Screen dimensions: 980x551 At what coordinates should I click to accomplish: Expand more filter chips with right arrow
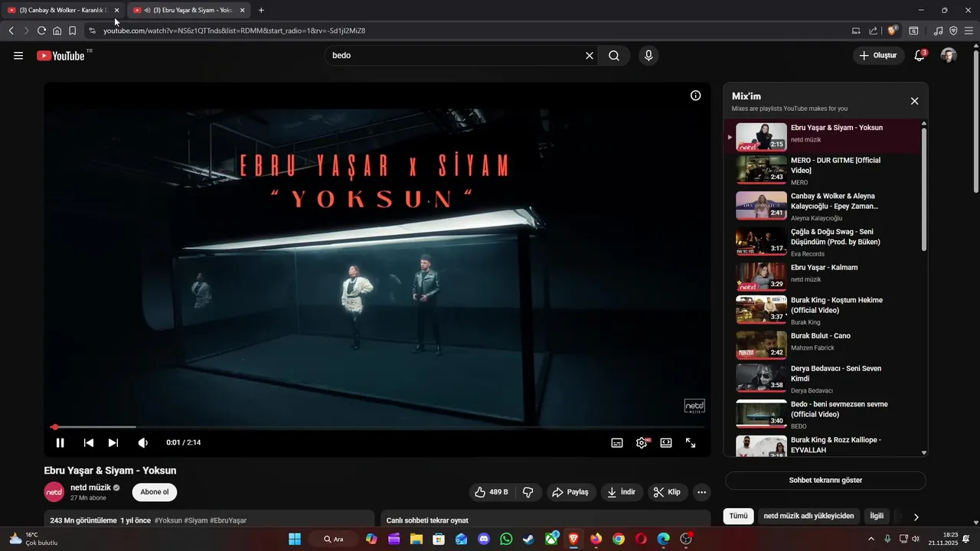(x=916, y=517)
